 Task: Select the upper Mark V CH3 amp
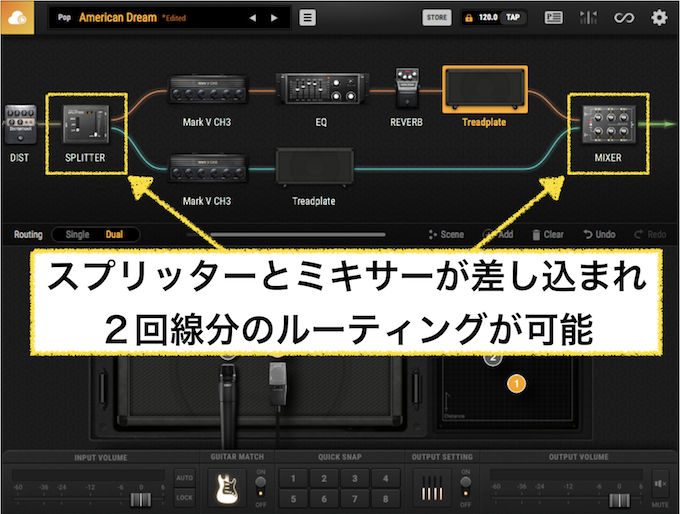pyautogui.click(x=207, y=89)
